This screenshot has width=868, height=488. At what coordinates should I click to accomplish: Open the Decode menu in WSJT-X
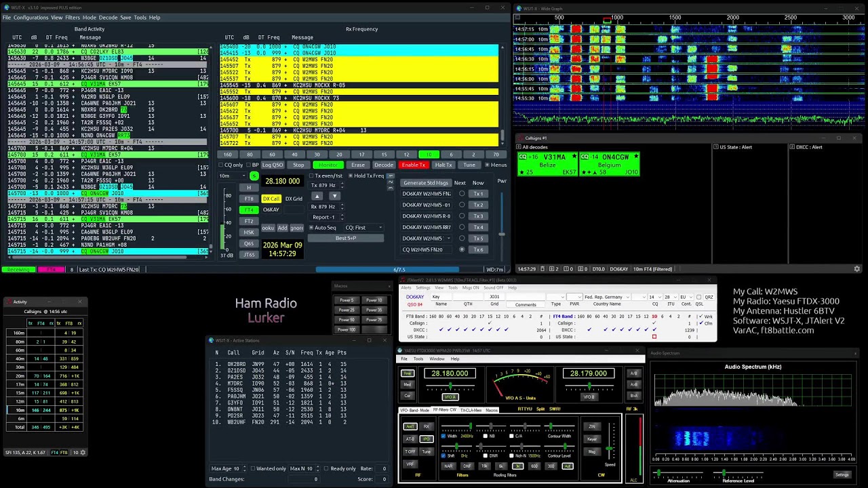click(108, 18)
